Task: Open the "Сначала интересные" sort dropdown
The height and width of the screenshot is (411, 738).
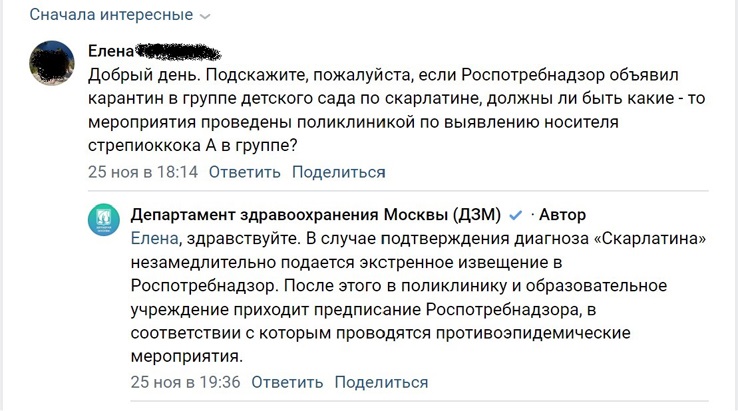Action: 111,15
